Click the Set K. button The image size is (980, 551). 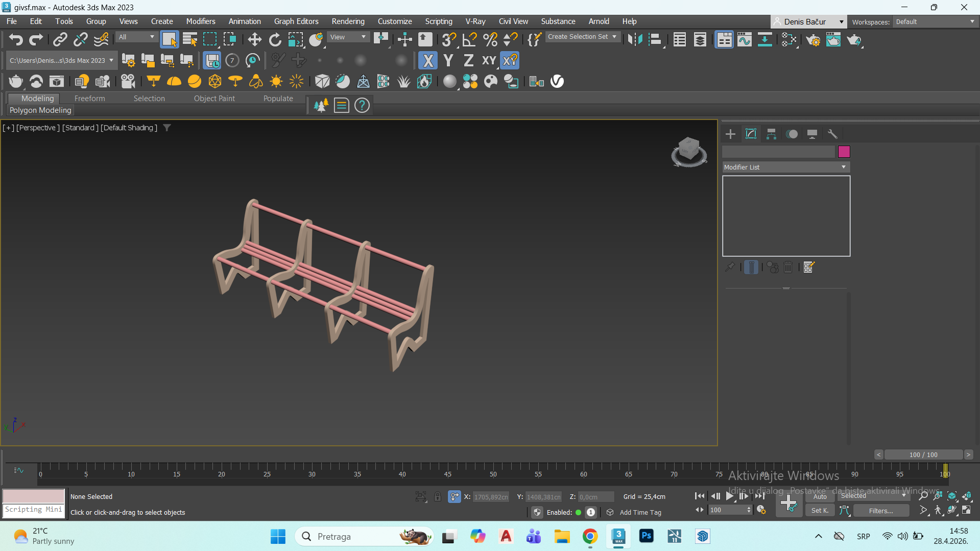click(820, 510)
